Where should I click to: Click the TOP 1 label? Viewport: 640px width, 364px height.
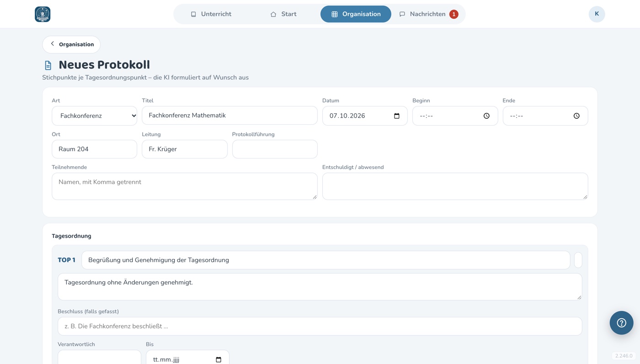coord(67,260)
